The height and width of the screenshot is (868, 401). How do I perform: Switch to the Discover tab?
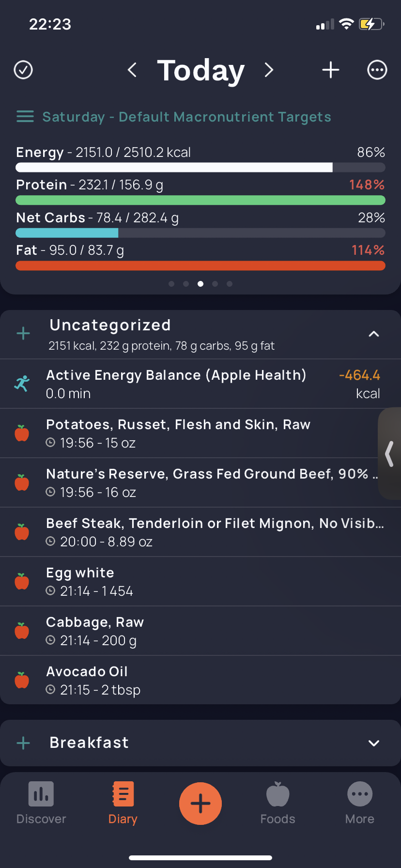tap(41, 803)
